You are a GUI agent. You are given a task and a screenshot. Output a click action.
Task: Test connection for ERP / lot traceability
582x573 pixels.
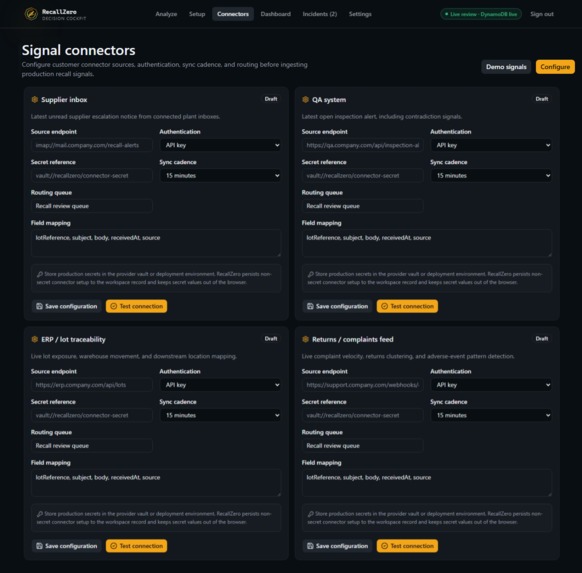click(136, 546)
